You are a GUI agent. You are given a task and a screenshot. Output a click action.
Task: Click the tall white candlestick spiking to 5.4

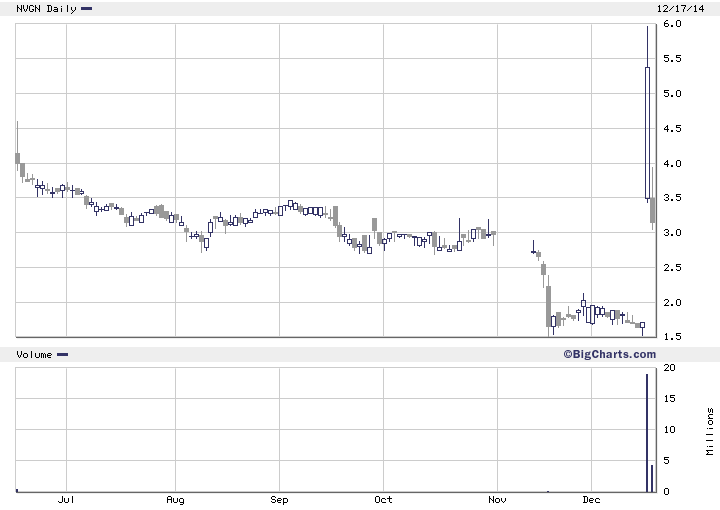pyautogui.click(x=647, y=133)
